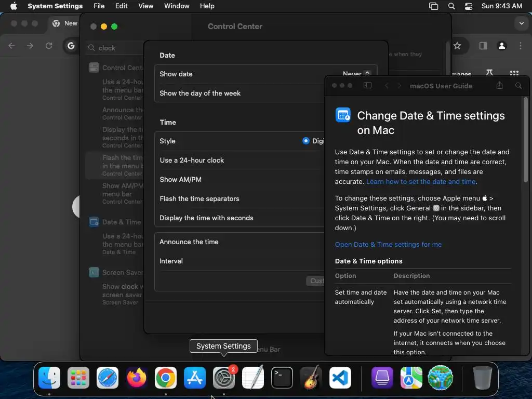The height and width of the screenshot is (399, 532).
Task: Click macOS User Guide scrollbar
Action: pos(526,140)
